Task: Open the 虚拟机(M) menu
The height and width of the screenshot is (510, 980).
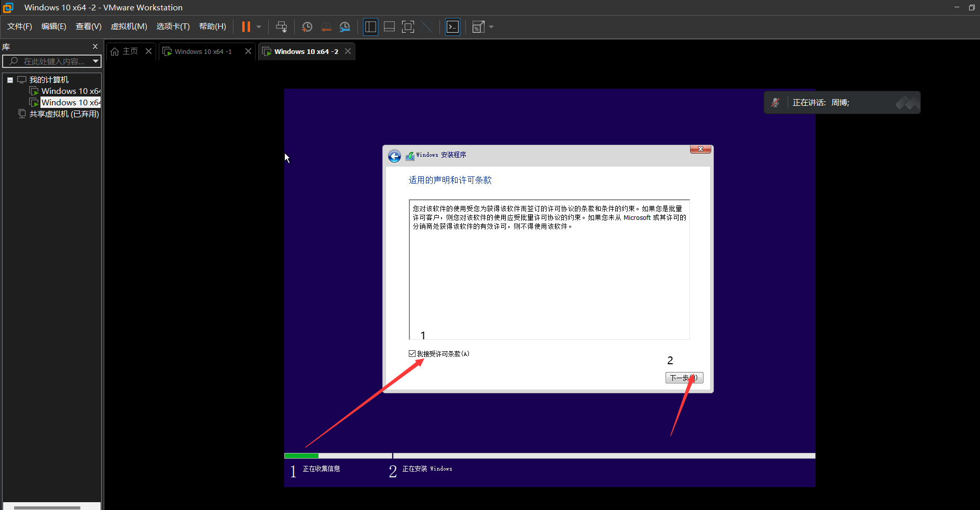Action: (x=129, y=26)
